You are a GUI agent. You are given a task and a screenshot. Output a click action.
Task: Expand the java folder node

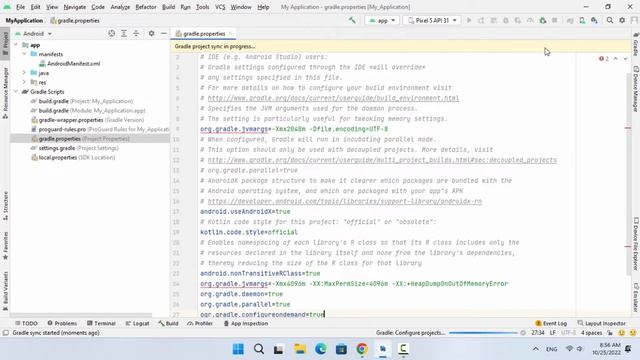[x=24, y=73]
